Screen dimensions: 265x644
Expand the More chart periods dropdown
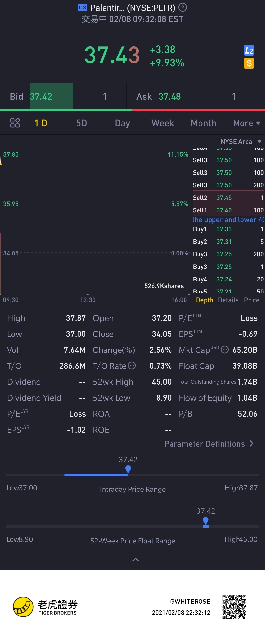246,123
